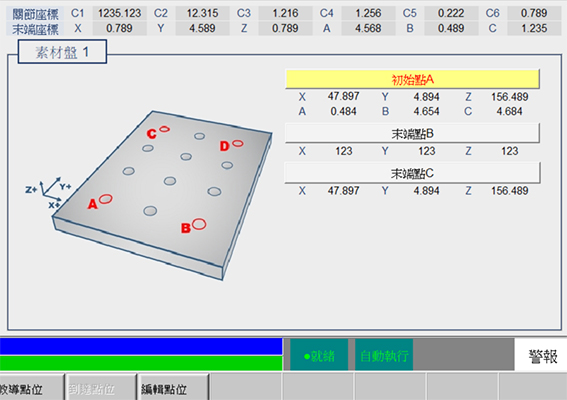Select the 末端點B button
The width and height of the screenshot is (567, 400).
coord(412,134)
